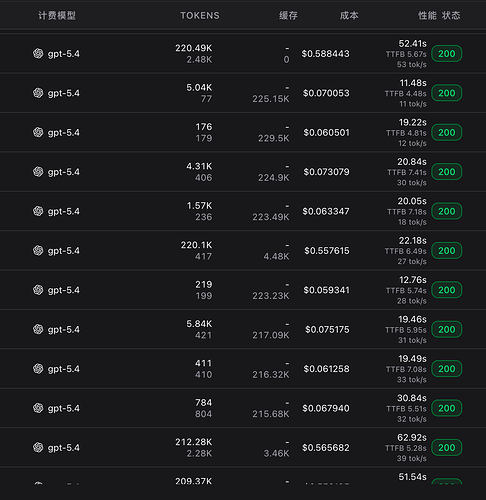Click the TTFB 7.08s value
486x500 pixels.
click(x=406, y=369)
